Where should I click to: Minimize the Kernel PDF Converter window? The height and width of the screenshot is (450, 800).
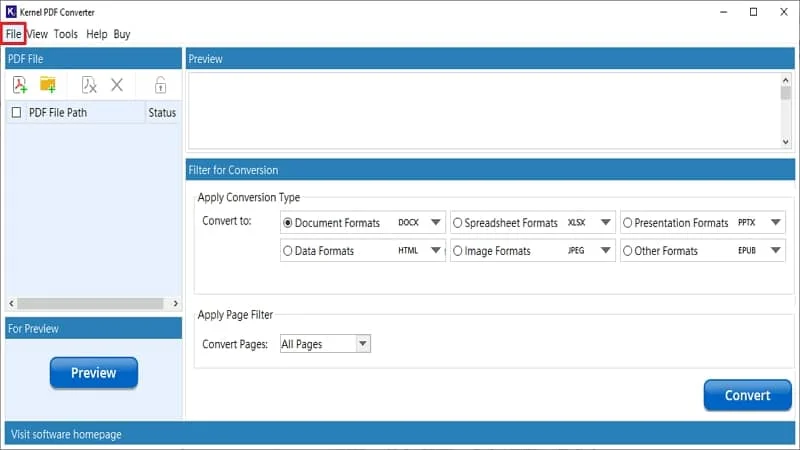pyautogui.click(x=723, y=12)
